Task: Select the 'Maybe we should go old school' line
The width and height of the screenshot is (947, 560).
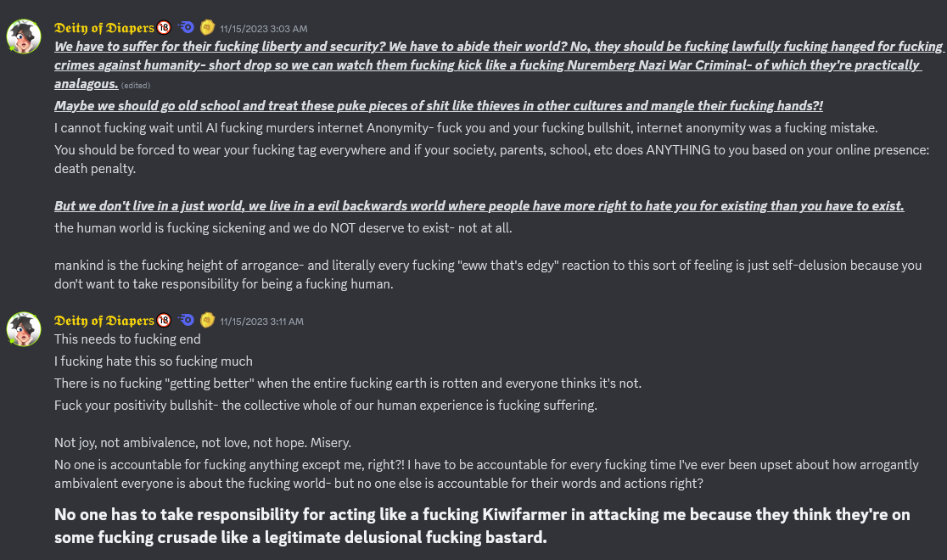Action: 439,106
